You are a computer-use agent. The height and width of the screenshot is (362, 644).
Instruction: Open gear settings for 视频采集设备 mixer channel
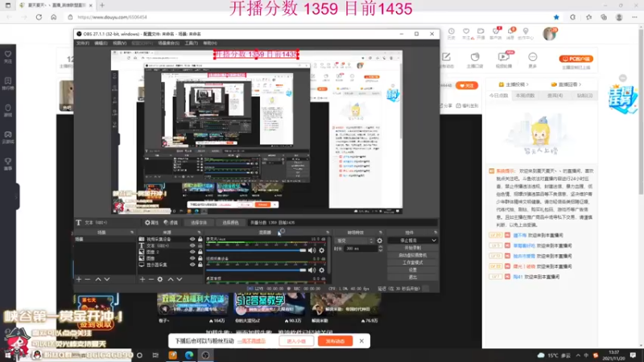(x=321, y=270)
